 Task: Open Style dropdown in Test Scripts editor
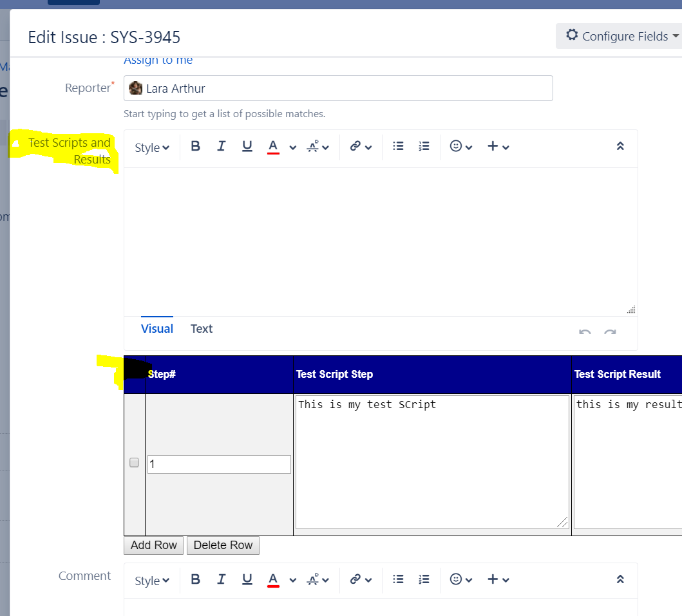click(x=152, y=147)
